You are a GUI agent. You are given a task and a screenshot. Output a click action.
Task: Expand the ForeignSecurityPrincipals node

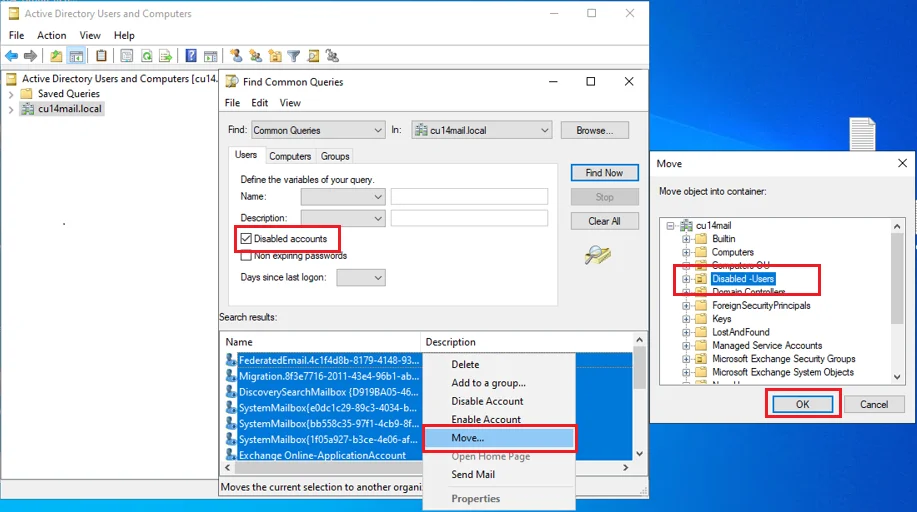click(686, 305)
